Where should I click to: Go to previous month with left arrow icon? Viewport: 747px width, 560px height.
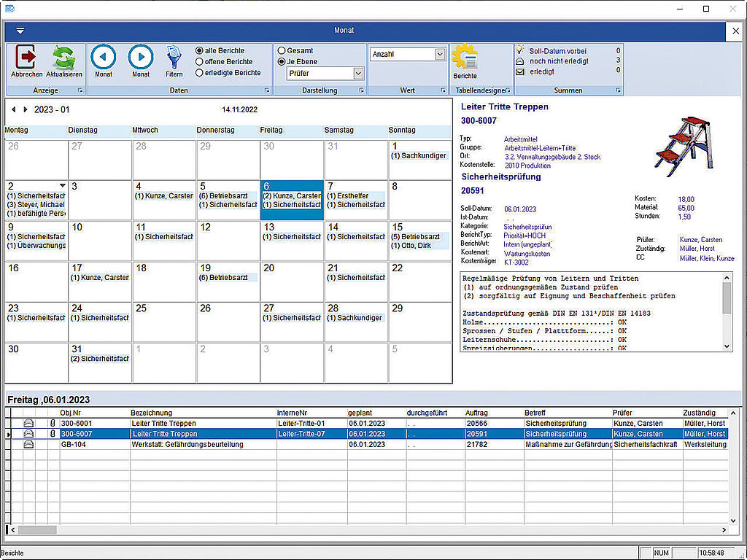tap(104, 57)
